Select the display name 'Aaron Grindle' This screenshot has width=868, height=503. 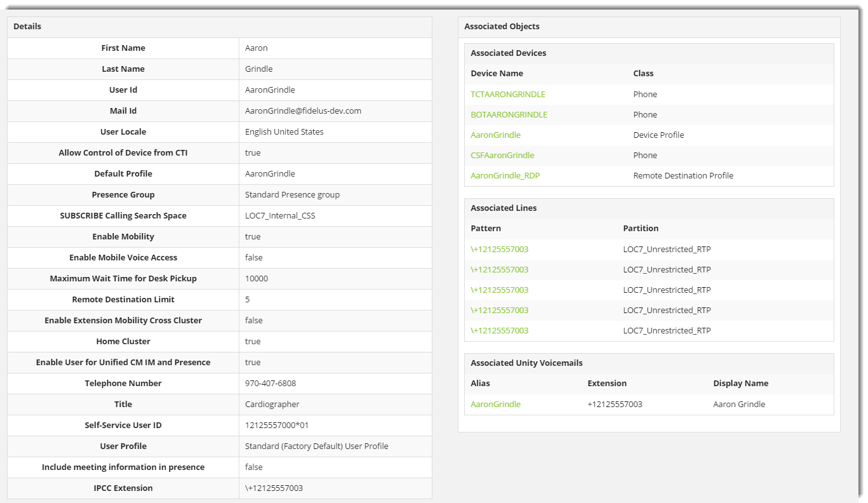[x=739, y=404]
